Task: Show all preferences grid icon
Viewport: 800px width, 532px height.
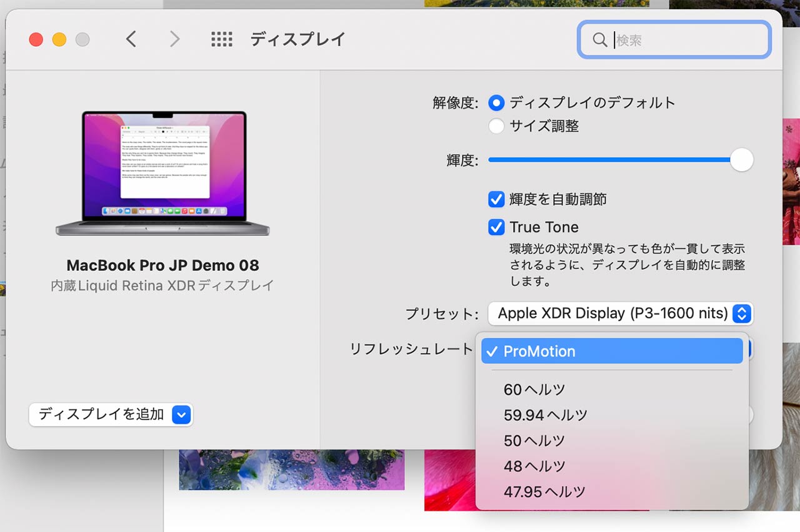Action: pos(221,40)
